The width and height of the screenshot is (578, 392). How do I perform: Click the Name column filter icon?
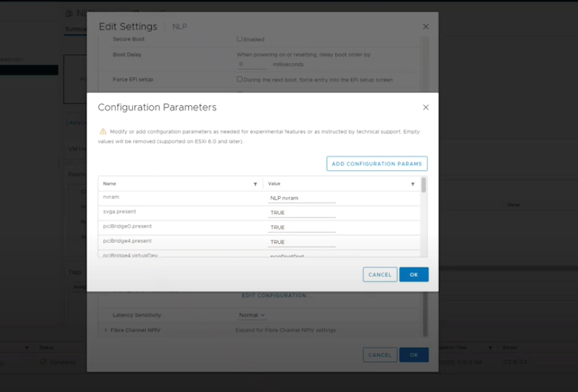click(x=255, y=184)
